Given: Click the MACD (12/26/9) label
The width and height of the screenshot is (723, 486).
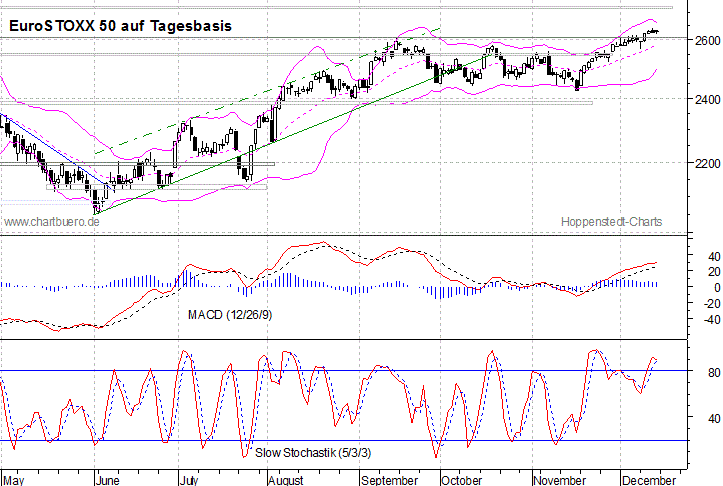Looking at the screenshot, I should 230,315.
